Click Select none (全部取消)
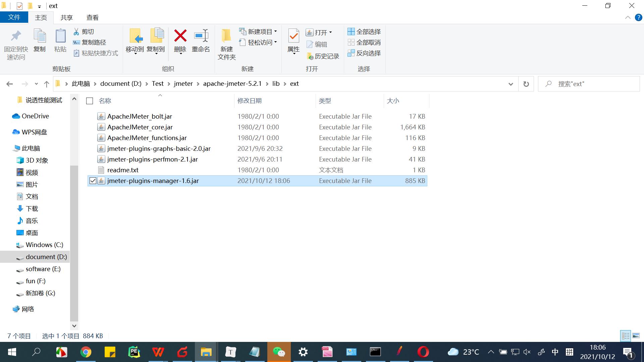The width and height of the screenshot is (644, 362). pos(364,42)
